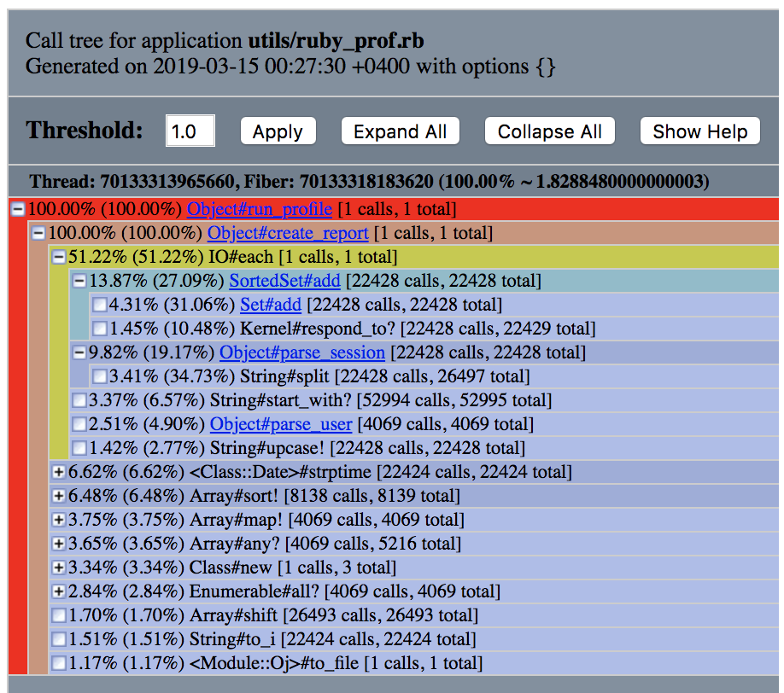The image size is (784, 693).
Task: Expand the Array#any? node
Action: pyautogui.click(x=58, y=544)
